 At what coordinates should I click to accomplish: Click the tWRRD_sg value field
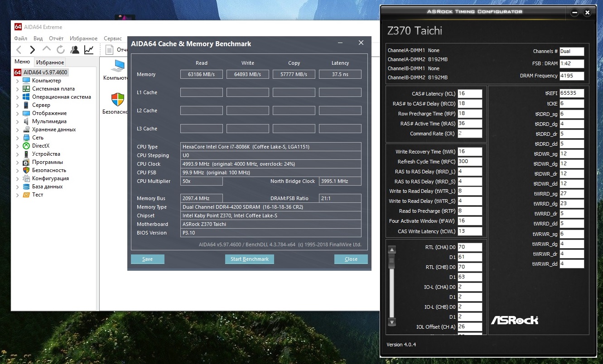572,194
